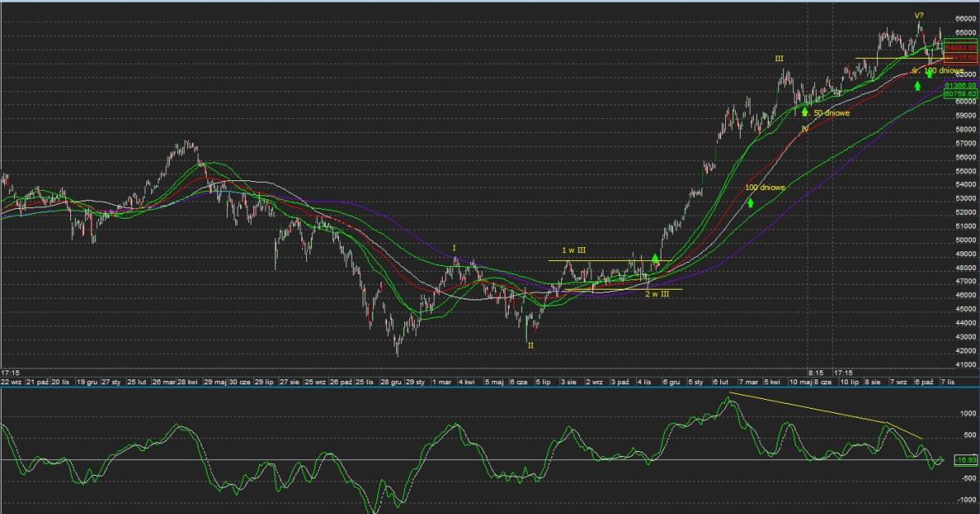Click the '1 mar' date on time axis
Image resolution: width=980 pixels, height=514 pixels.
click(442, 381)
